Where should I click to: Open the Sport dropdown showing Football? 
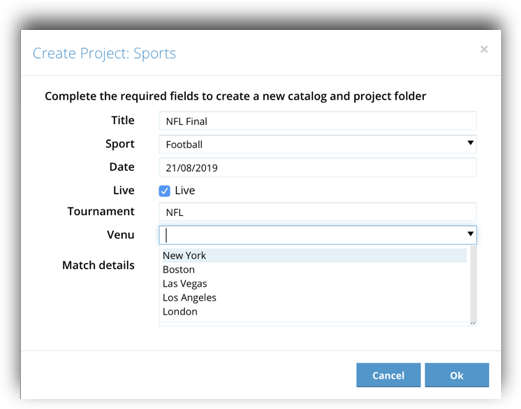[318, 144]
